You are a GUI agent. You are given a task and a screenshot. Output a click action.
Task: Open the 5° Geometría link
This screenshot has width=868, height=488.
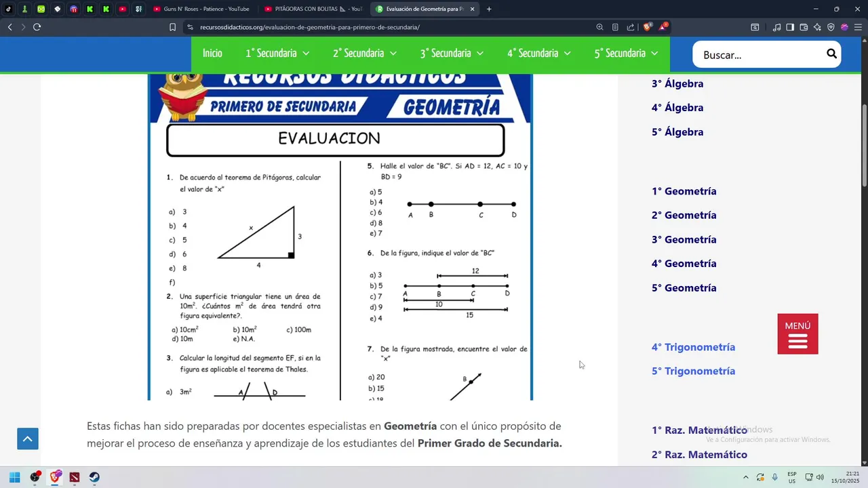click(x=684, y=287)
